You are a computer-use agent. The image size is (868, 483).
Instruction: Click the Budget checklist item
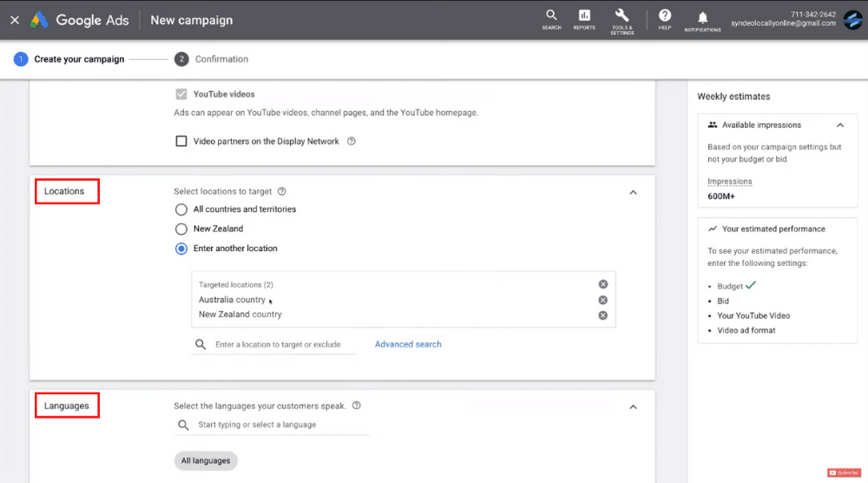coord(730,287)
